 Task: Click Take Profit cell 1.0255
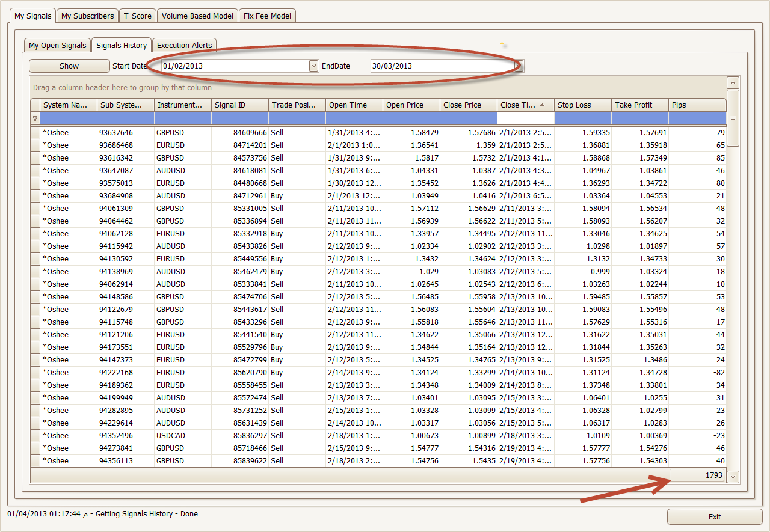click(640, 397)
